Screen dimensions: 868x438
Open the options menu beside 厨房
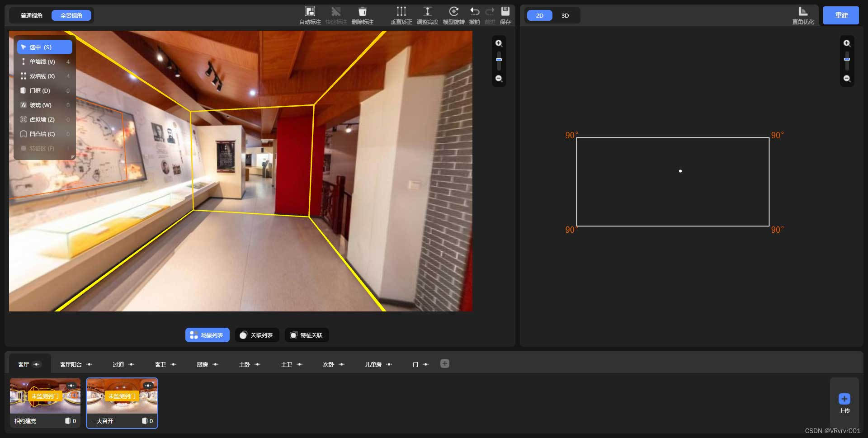(216, 364)
